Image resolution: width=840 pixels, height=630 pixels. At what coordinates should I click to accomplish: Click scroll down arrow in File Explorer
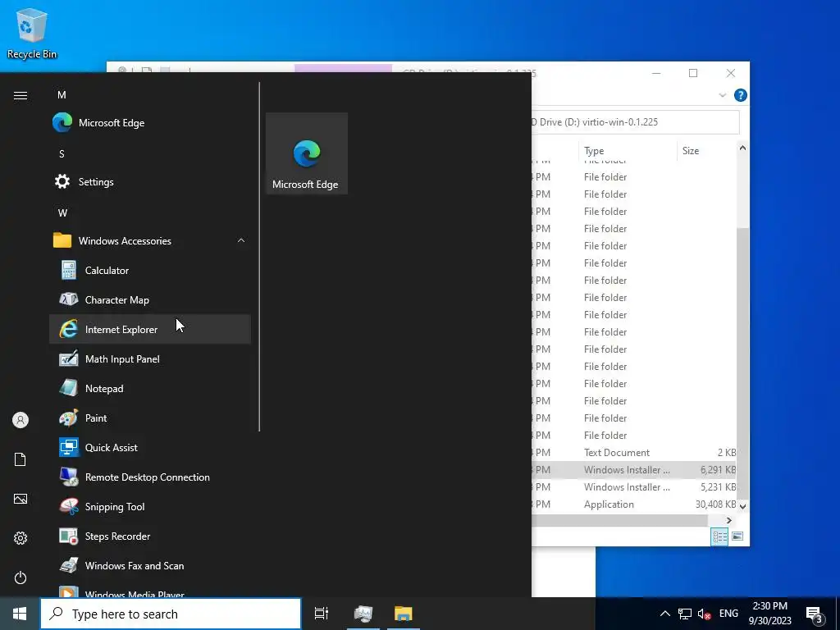coord(742,505)
